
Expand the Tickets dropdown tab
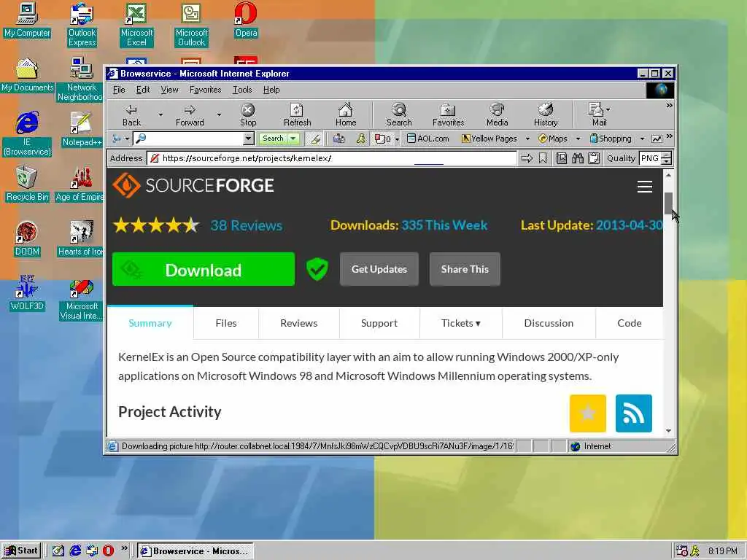[461, 323]
